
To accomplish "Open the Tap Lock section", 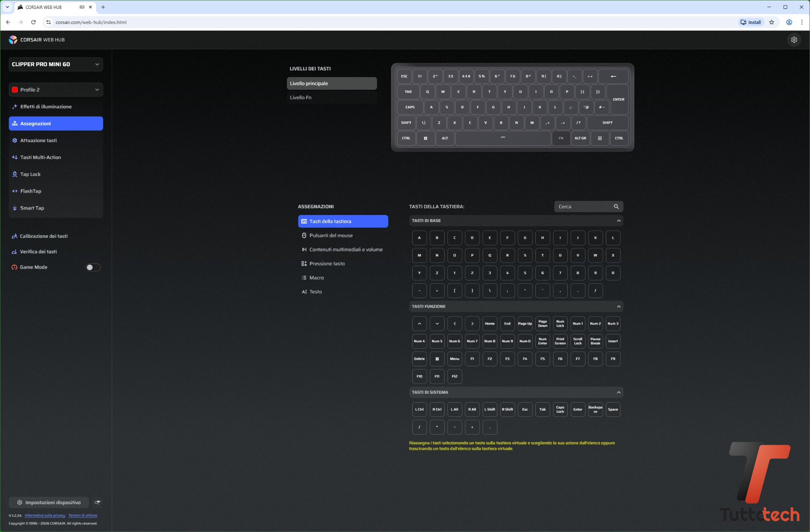I will 56,174.
